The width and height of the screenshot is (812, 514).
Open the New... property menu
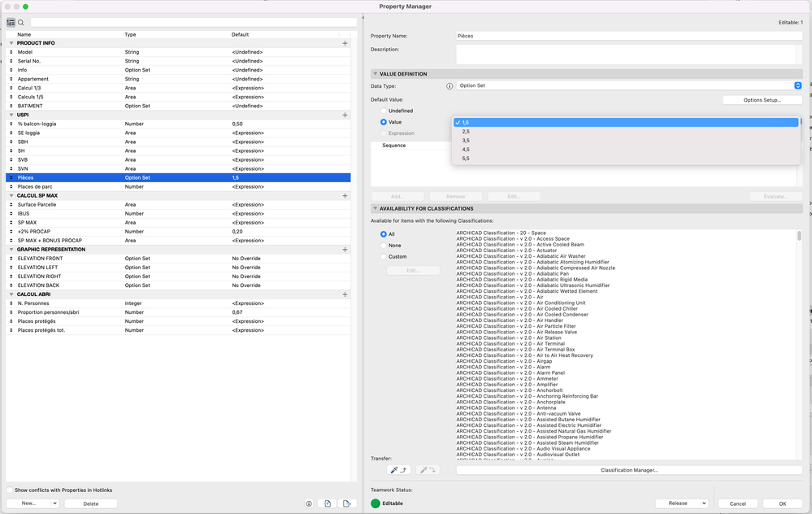29,503
